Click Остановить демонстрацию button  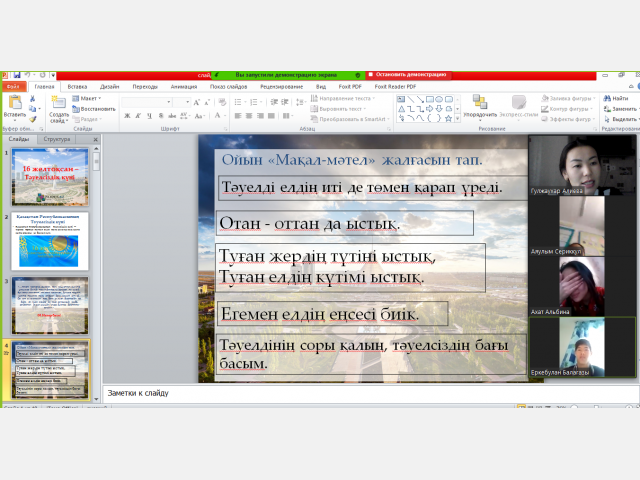pos(407,75)
